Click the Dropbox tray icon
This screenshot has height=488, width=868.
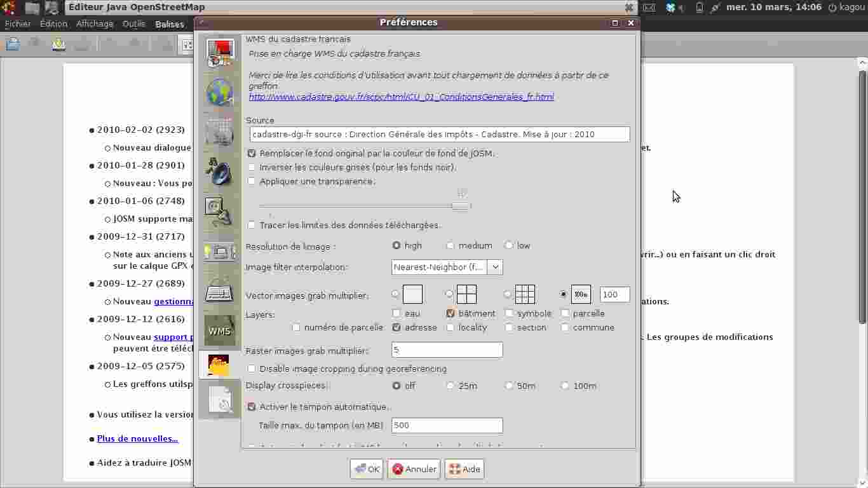point(670,8)
